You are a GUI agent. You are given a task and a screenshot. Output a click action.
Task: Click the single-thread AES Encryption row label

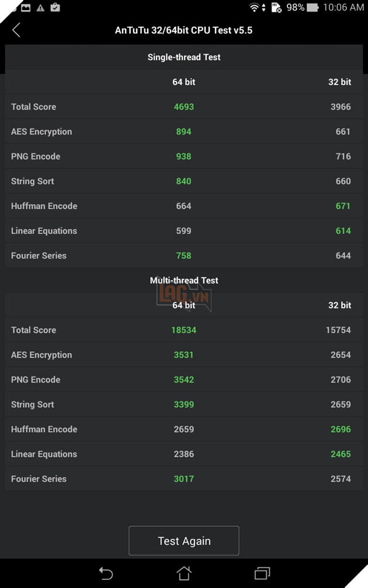click(x=41, y=132)
